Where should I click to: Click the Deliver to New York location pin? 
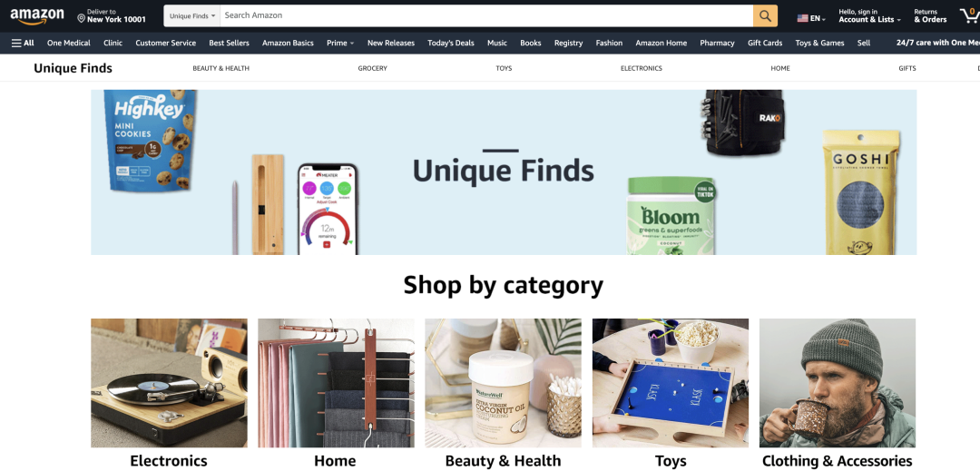coord(82,19)
